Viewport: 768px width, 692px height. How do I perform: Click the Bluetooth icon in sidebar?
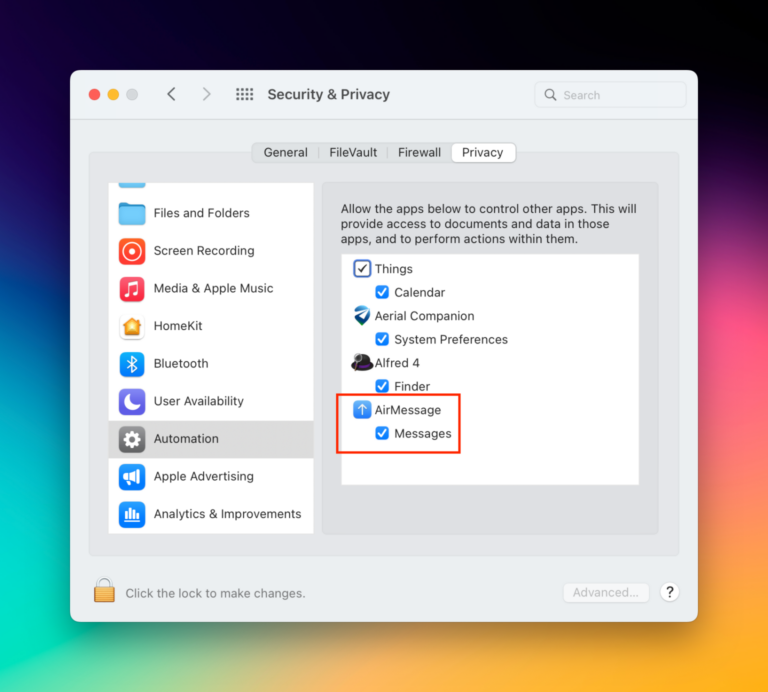pos(132,364)
